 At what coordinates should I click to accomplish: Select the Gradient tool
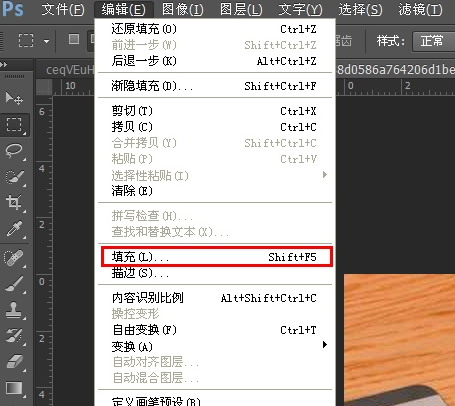point(14,388)
